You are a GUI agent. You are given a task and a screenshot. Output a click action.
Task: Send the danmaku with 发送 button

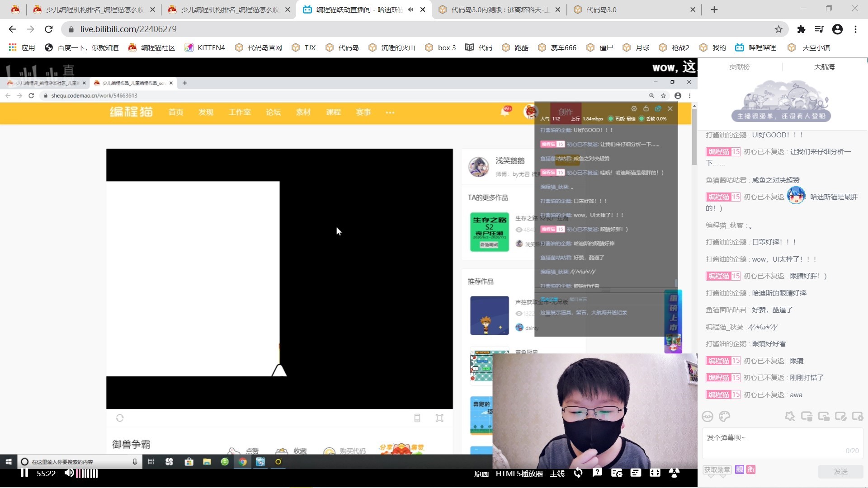pyautogui.click(x=840, y=471)
